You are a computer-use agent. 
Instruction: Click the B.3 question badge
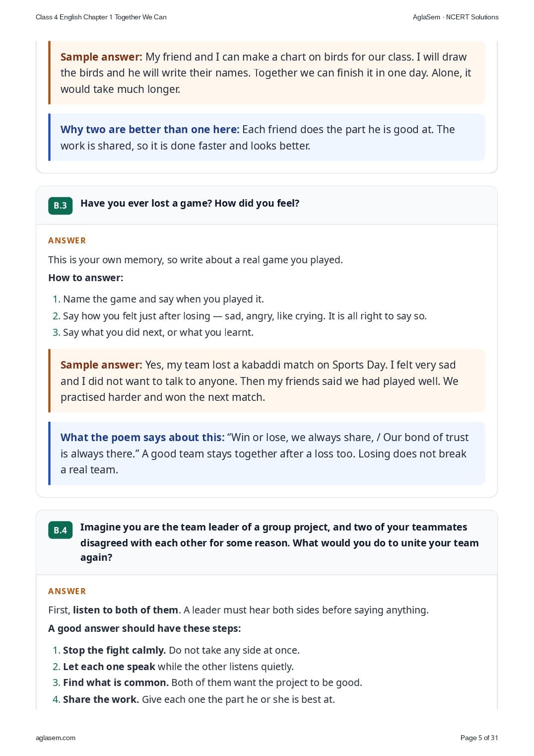pyautogui.click(x=60, y=206)
